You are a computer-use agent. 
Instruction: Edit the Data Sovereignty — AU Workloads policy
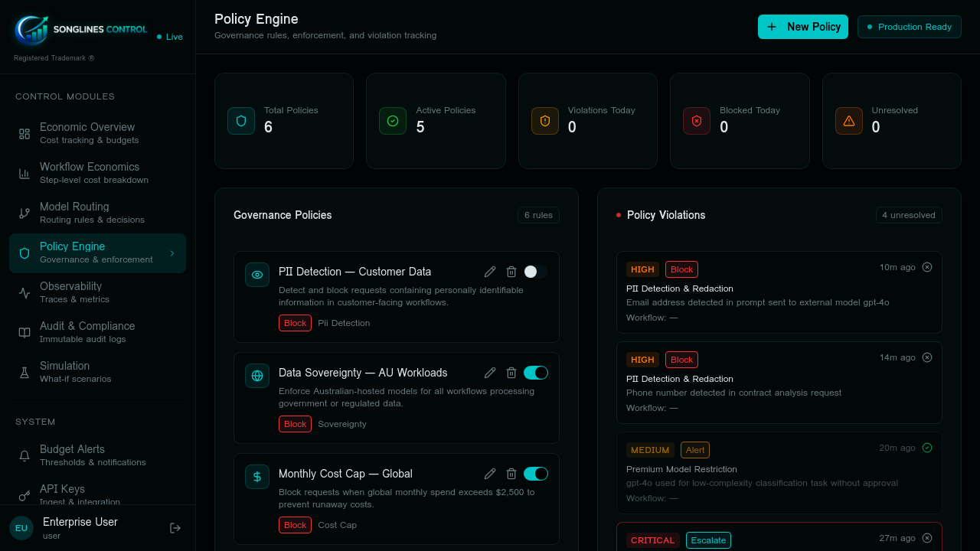490,373
